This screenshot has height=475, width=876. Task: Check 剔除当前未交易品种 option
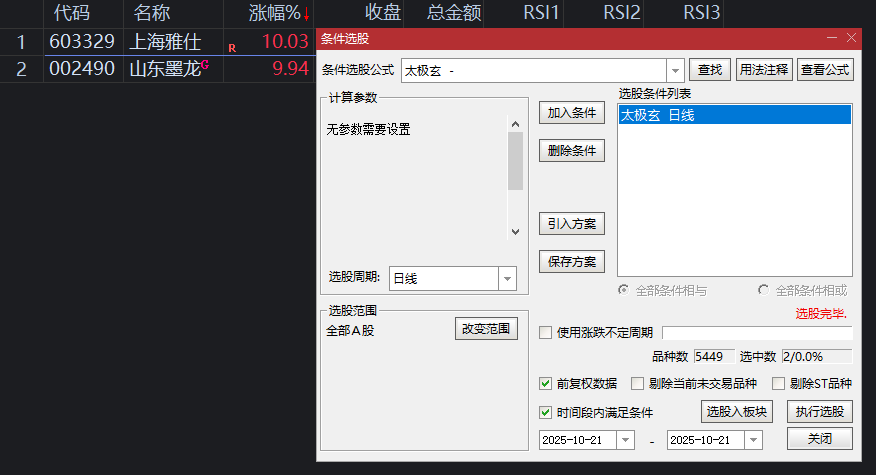(637, 383)
